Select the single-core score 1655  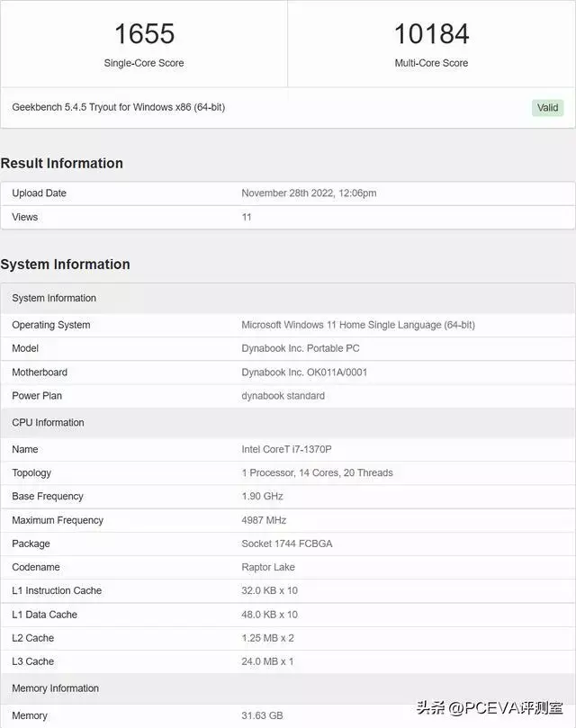(x=144, y=34)
